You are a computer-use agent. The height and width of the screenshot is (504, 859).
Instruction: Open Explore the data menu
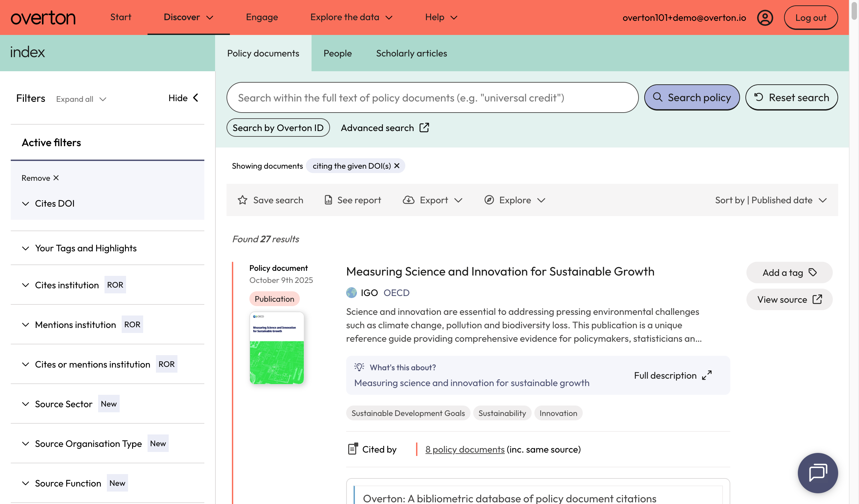pos(351,17)
